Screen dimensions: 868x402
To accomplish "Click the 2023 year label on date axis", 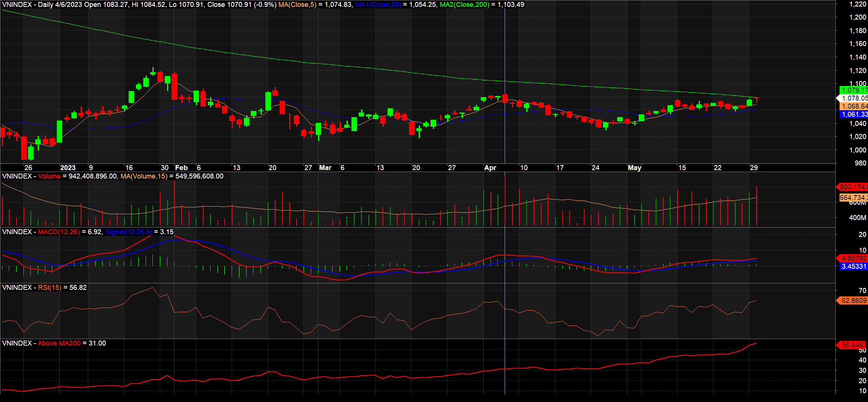I will click(68, 168).
